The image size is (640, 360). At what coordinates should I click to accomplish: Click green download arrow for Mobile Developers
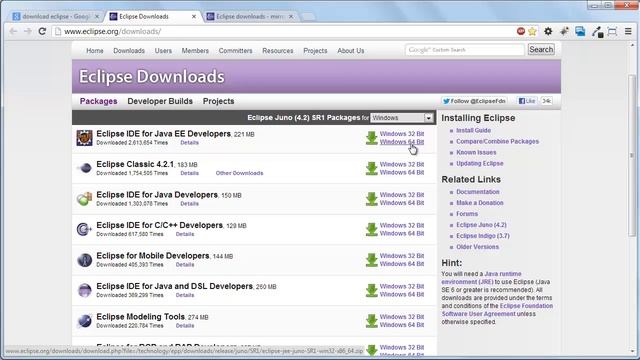[x=371, y=260]
